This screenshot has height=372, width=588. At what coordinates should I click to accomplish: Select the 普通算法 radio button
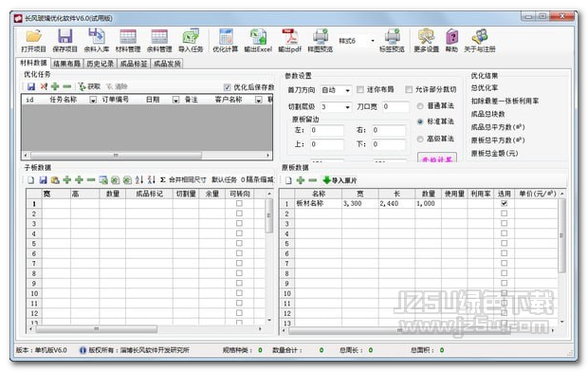420,106
